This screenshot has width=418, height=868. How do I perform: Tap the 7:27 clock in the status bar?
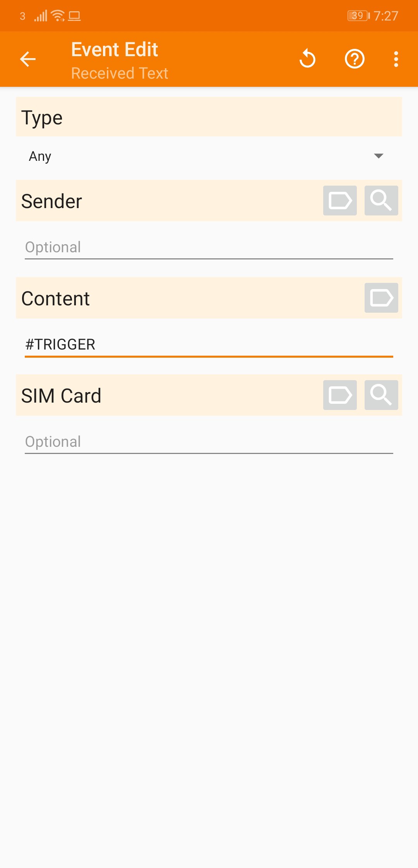coord(386,16)
